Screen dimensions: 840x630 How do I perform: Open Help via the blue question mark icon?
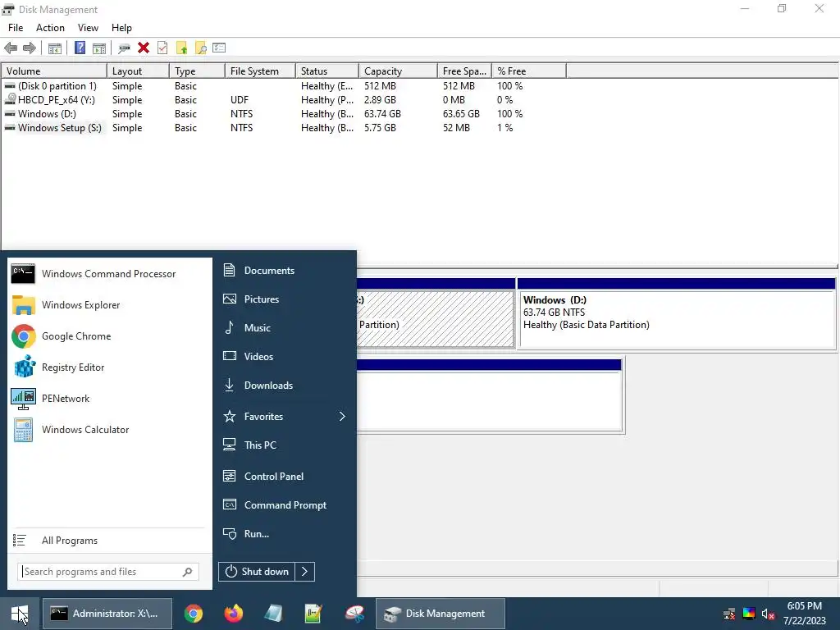click(x=80, y=48)
